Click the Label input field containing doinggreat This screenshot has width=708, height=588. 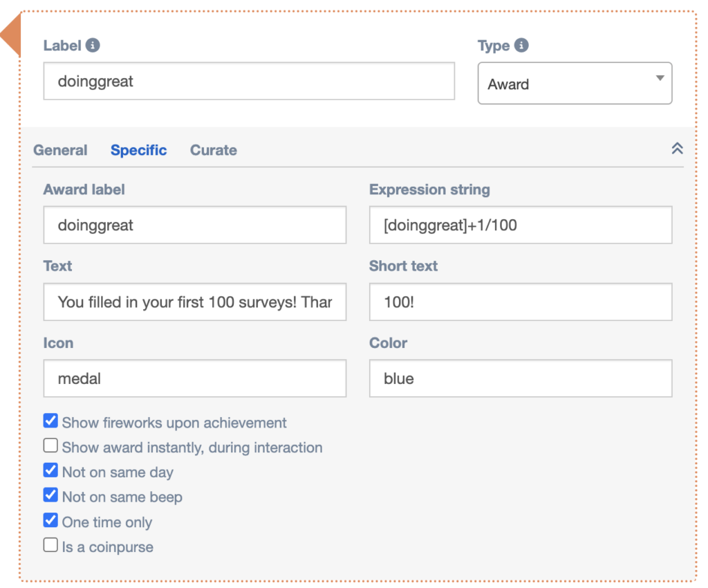tap(249, 82)
